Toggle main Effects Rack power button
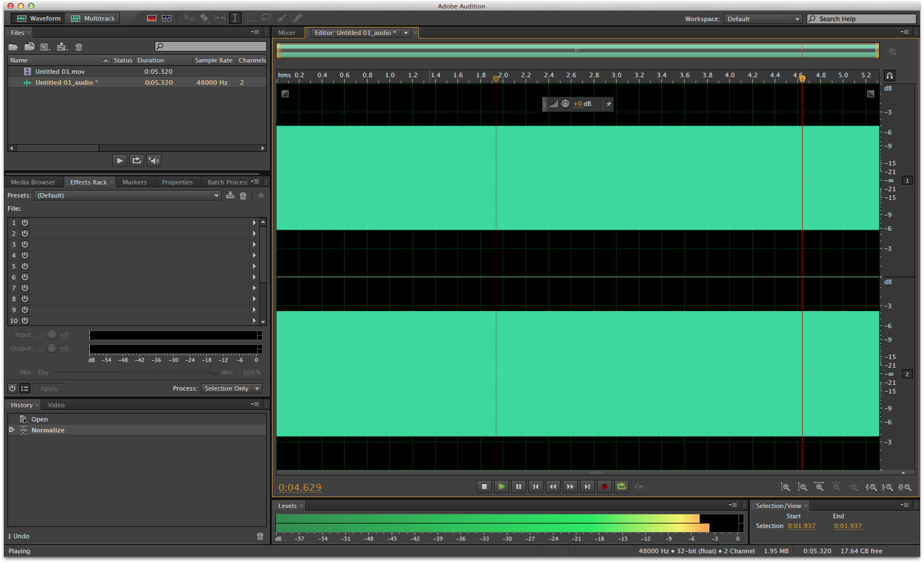 pyautogui.click(x=13, y=388)
